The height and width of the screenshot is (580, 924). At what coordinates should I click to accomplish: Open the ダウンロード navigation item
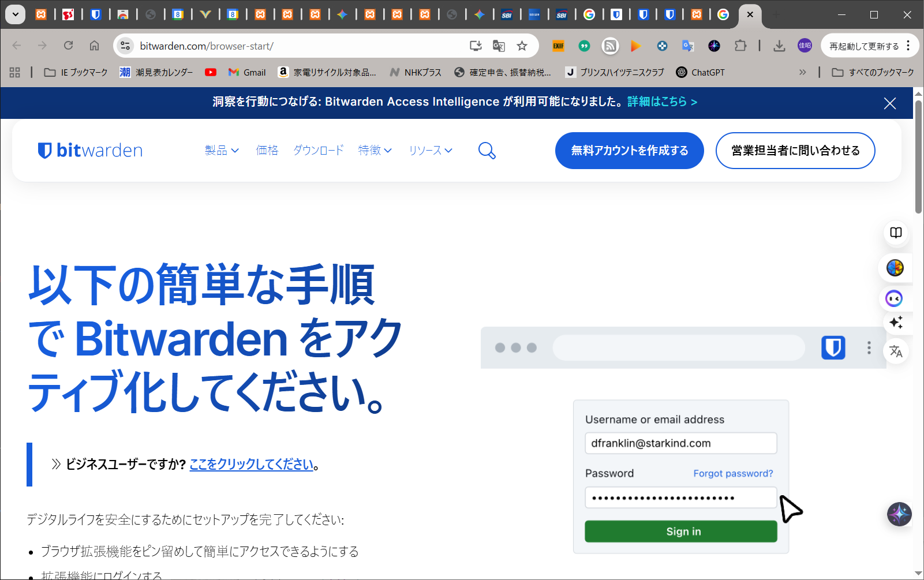point(318,151)
